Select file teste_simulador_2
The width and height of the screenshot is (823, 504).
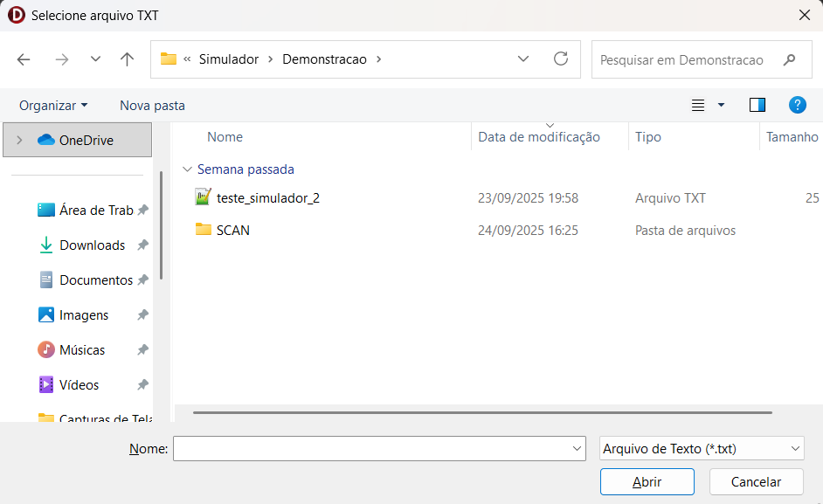point(267,198)
